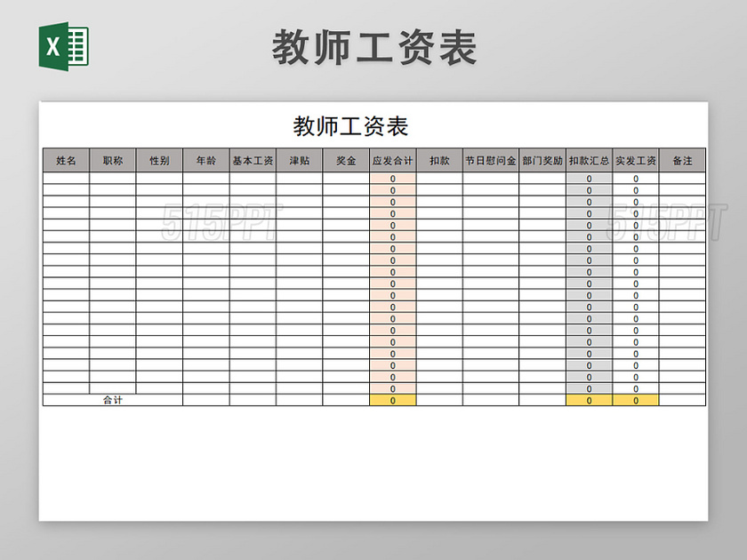The image size is (747, 560).
Task: Select the 部门奖励 column header
Action: click(x=542, y=161)
